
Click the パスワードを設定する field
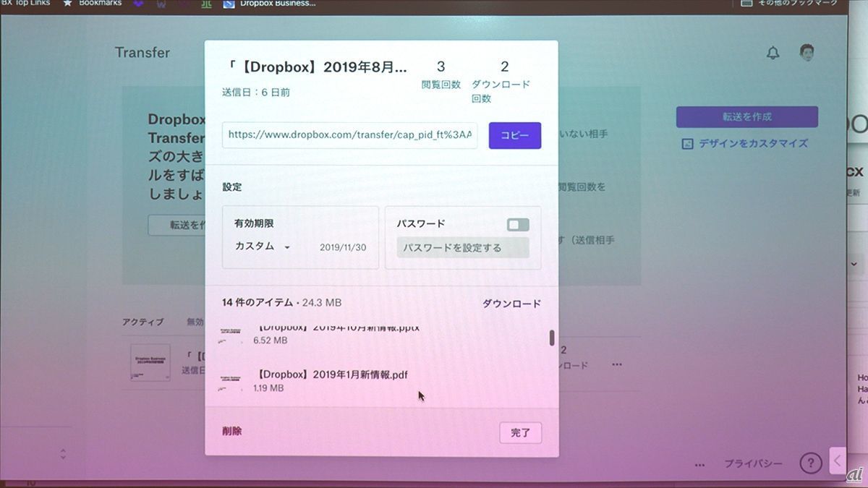[x=463, y=248]
